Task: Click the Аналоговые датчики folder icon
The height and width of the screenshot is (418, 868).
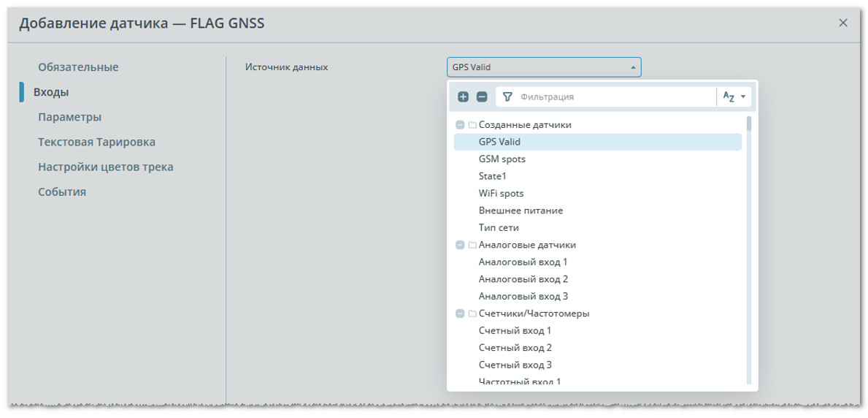Action: [x=472, y=245]
